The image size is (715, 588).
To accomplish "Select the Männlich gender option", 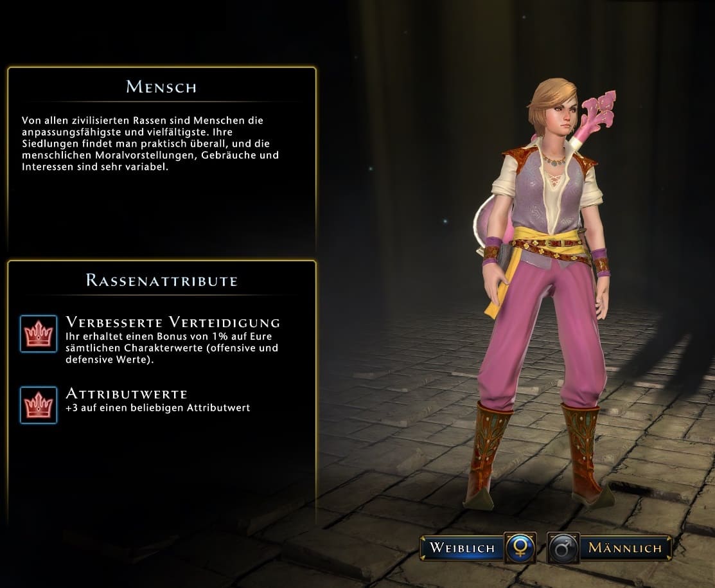I will pyautogui.click(x=624, y=548).
